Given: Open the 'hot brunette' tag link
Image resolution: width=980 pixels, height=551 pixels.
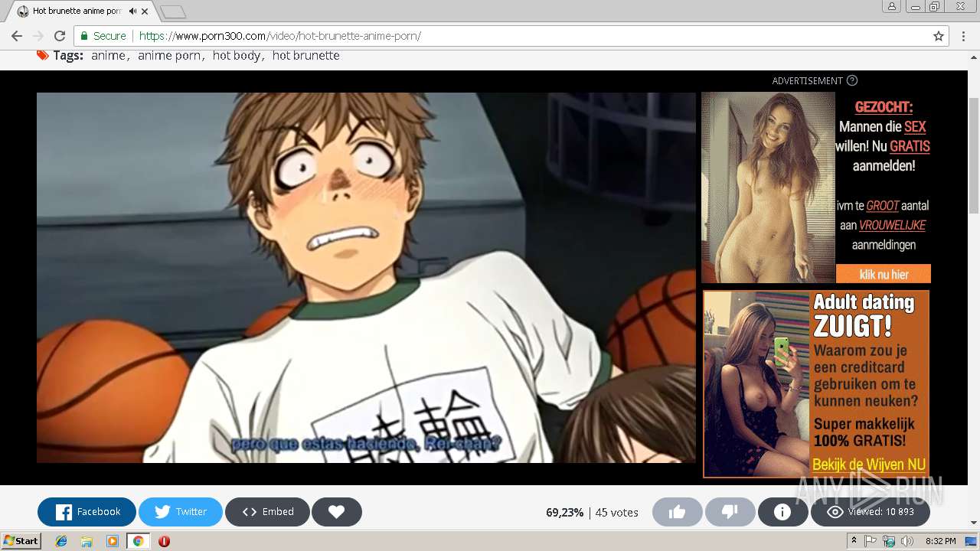Looking at the screenshot, I should click(x=305, y=55).
